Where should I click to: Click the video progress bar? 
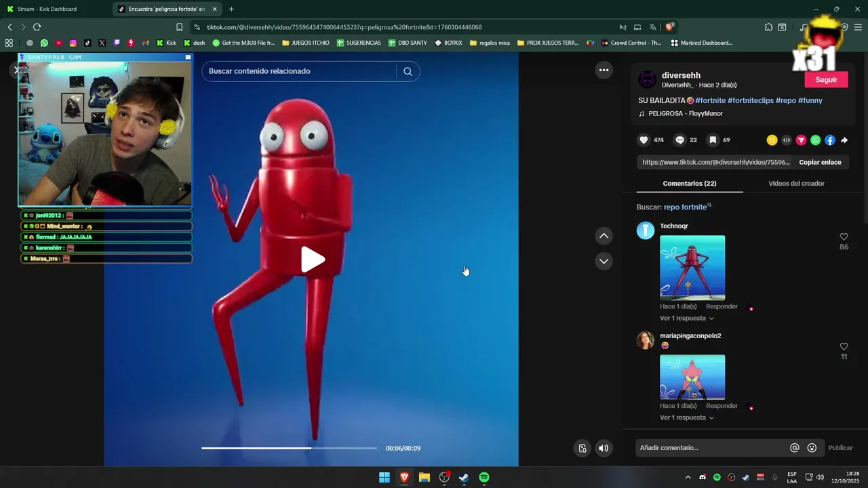[x=289, y=448]
